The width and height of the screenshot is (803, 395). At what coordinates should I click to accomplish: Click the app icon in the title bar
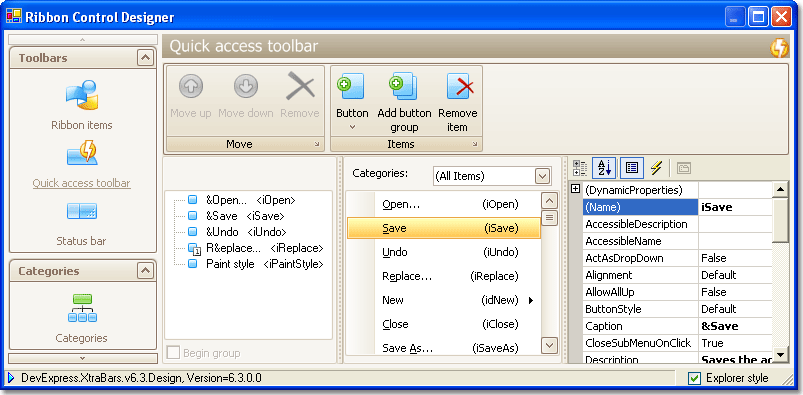coord(13,16)
